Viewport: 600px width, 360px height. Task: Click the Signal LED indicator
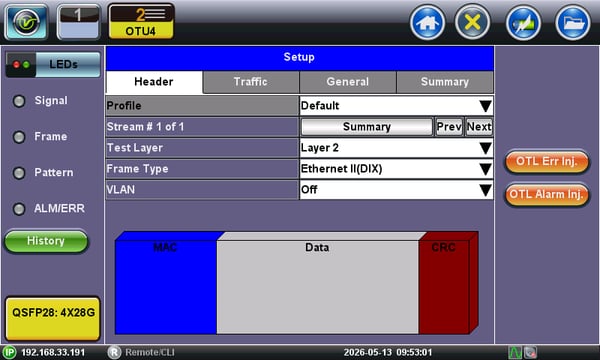click(x=19, y=101)
